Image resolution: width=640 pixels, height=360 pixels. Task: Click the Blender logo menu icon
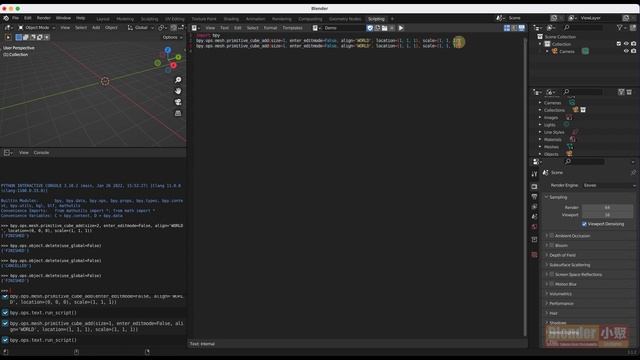6,18
